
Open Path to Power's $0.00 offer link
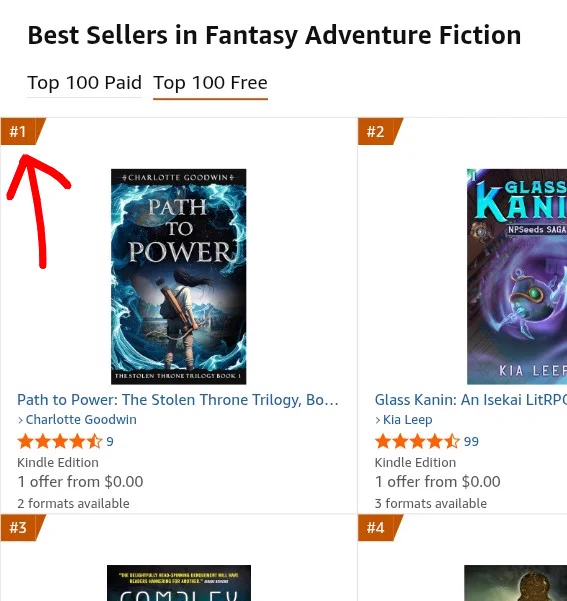[x=81, y=482]
